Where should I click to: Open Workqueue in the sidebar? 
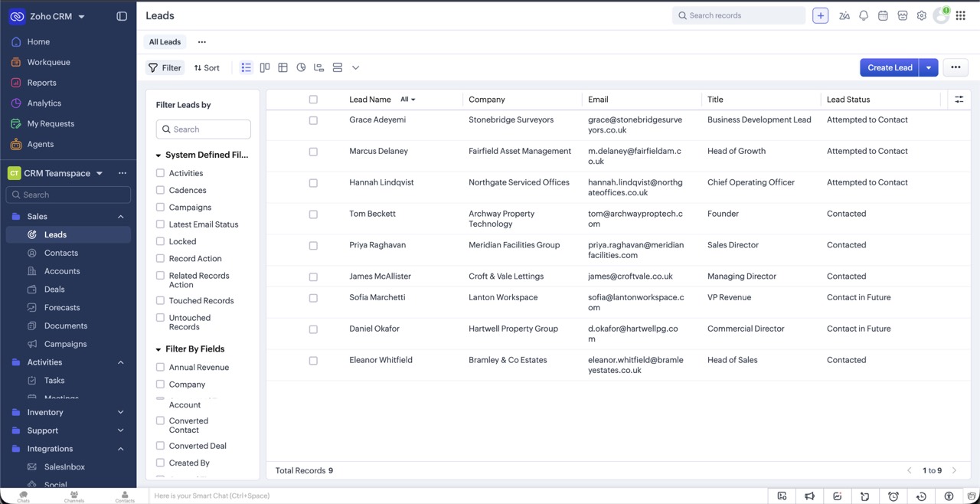pos(49,62)
